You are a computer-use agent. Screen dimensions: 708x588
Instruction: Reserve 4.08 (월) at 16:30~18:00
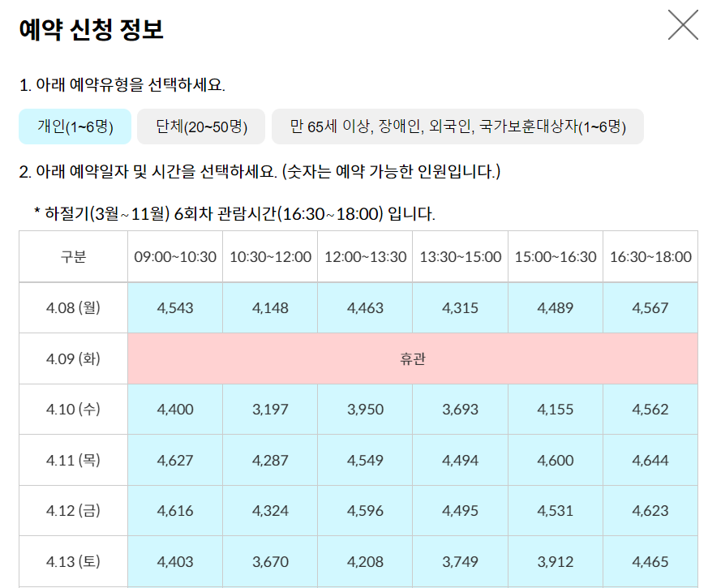point(649,307)
